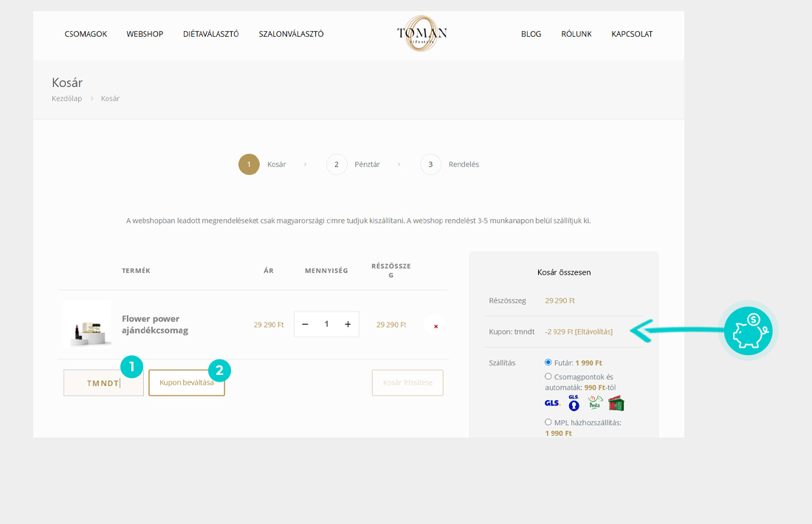Open the CSOMAGOK menu item
The image size is (812, 524).
pos(86,34)
